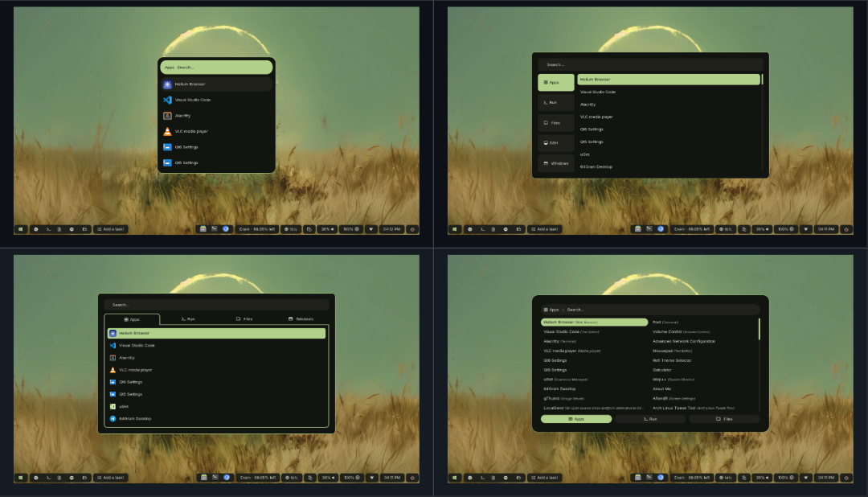Select Run tab in top-right sidebar launcher
This screenshot has width=868, height=497.
pyautogui.click(x=556, y=102)
